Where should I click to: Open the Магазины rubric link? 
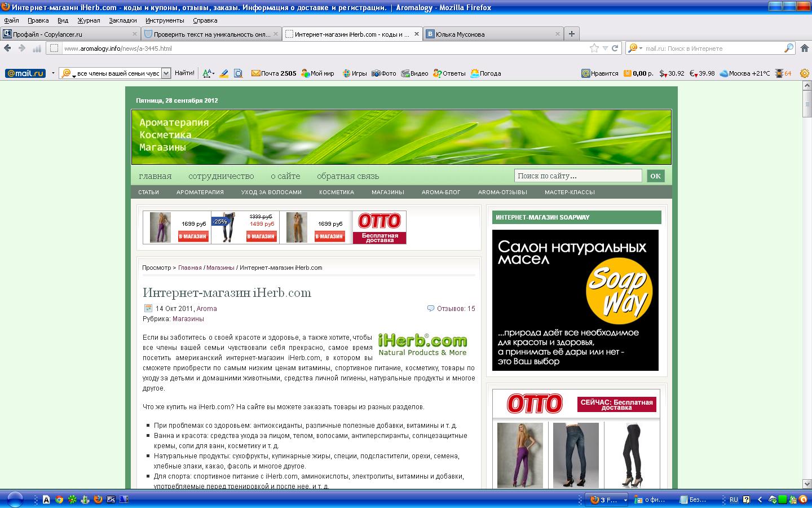tap(188, 319)
